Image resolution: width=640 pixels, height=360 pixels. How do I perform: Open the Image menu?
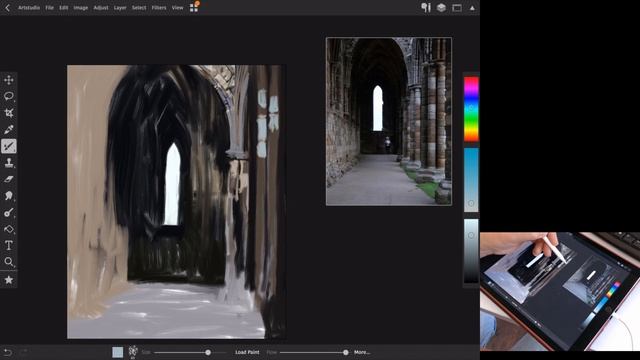pyautogui.click(x=80, y=7)
